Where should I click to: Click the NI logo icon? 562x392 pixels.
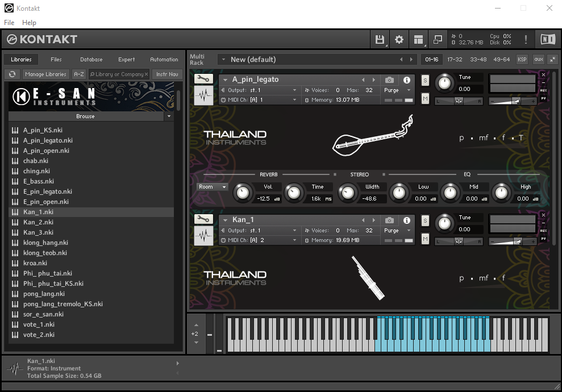(548, 39)
